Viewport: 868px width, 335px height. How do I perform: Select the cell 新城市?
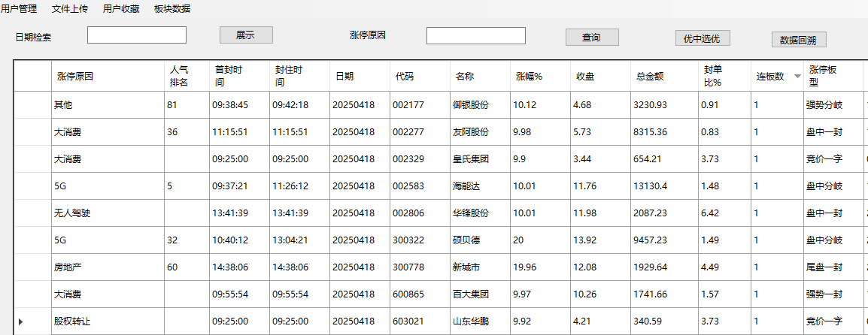[480, 267]
